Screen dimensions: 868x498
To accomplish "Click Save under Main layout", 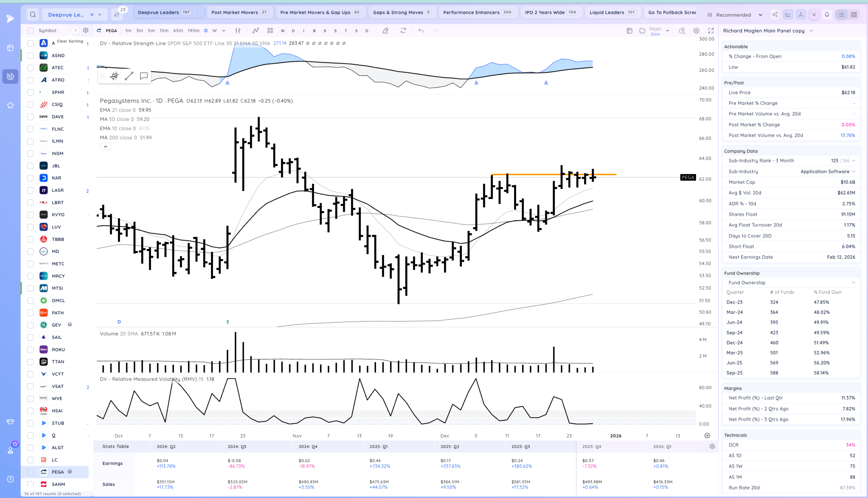I will coord(655,34).
